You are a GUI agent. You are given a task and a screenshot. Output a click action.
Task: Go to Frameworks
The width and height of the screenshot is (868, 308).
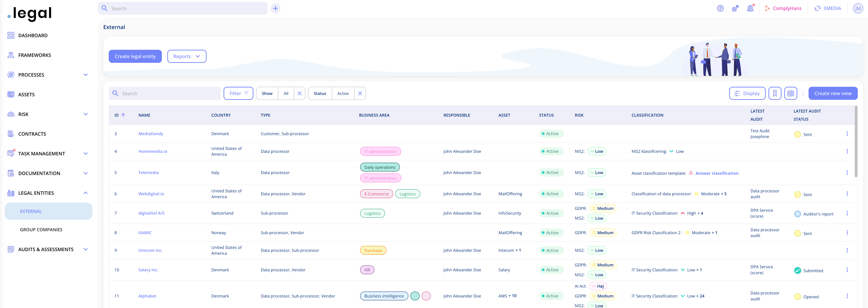coord(34,55)
